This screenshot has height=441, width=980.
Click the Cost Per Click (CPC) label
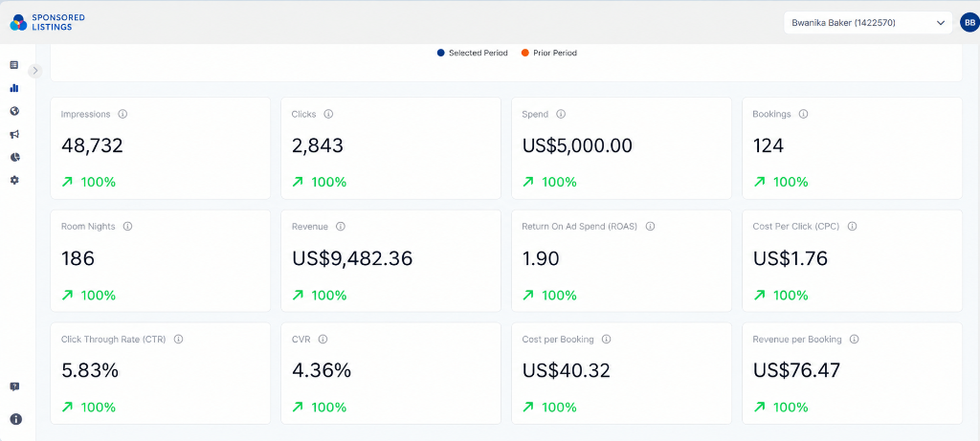(x=796, y=227)
